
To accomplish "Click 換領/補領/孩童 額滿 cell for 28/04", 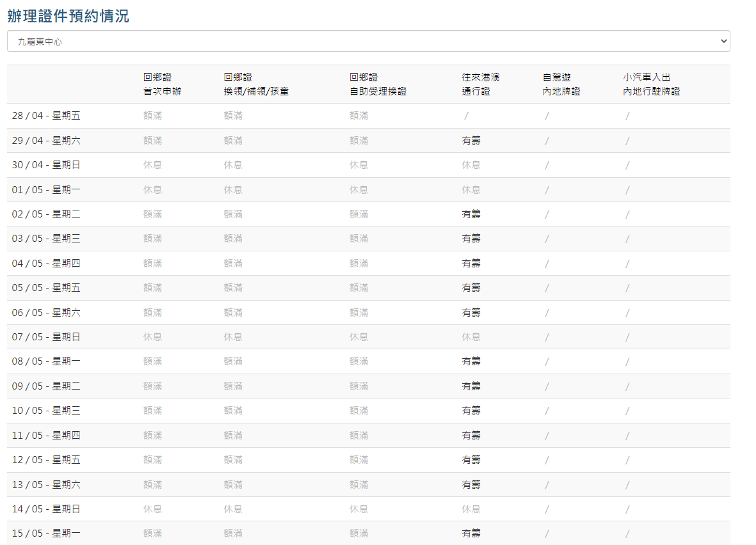I will coord(233,116).
